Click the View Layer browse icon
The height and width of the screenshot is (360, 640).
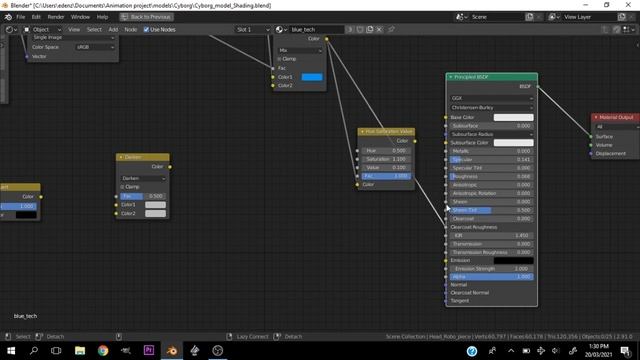point(554,17)
